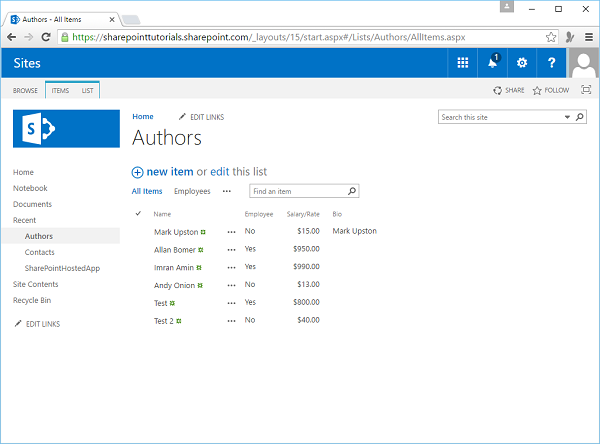This screenshot has height=444, width=600.
Task: Open the app launcher grid icon
Action: pyautogui.click(x=462, y=63)
